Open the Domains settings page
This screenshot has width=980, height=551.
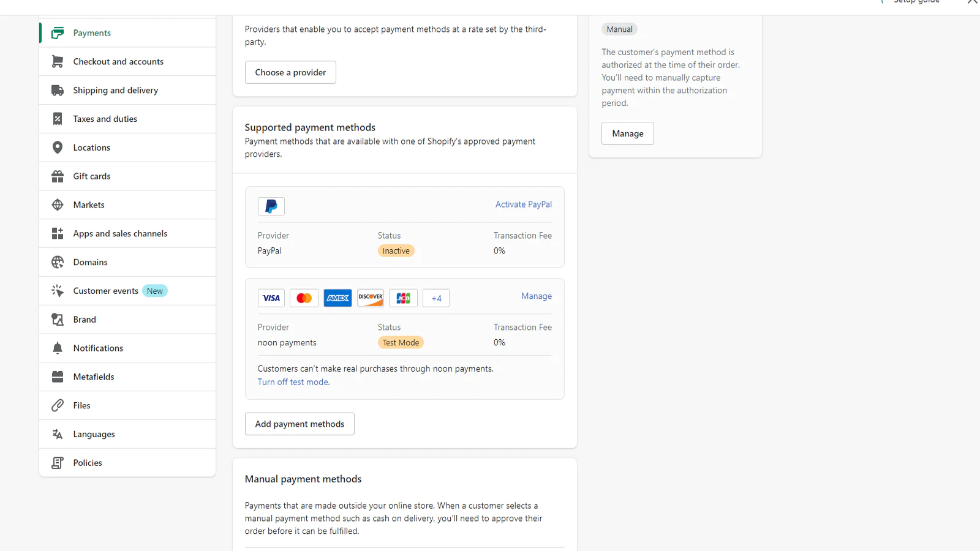tap(90, 262)
